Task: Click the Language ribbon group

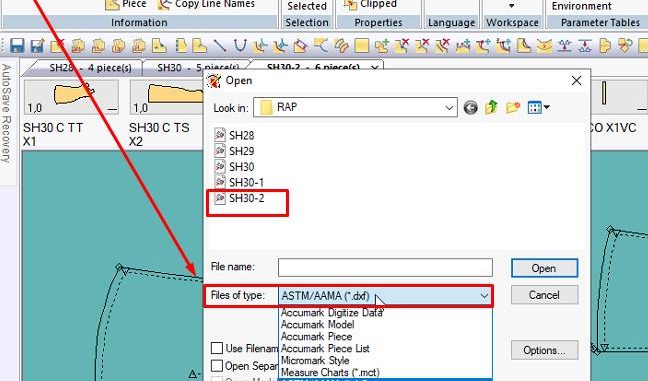Action: pyautogui.click(x=451, y=22)
